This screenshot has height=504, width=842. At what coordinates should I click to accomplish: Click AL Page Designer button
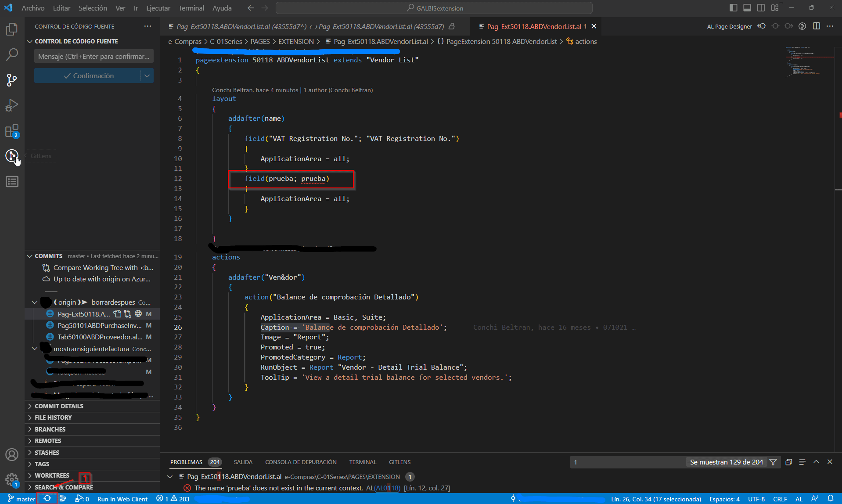pyautogui.click(x=729, y=26)
